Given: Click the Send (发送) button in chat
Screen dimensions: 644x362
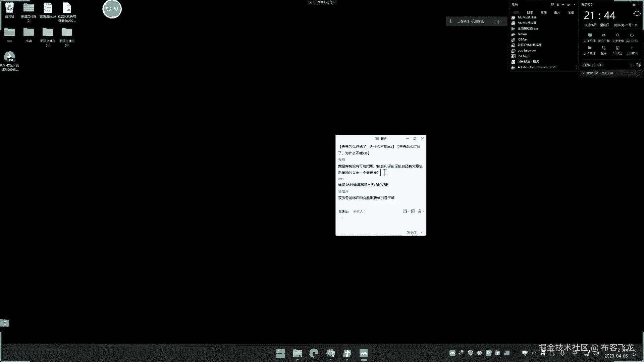Looking at the screenshot, I should (412, 232).
